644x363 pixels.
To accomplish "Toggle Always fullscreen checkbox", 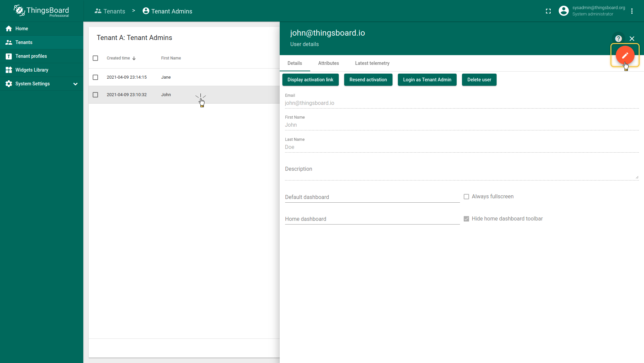I will [466, 197].
